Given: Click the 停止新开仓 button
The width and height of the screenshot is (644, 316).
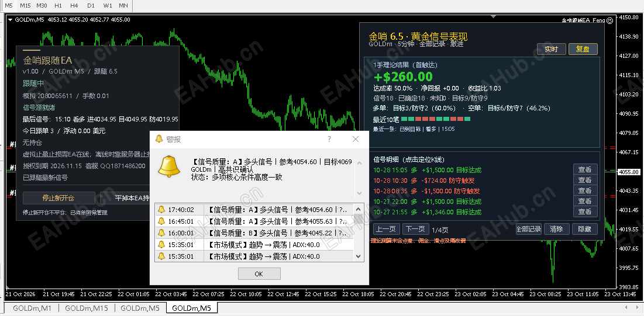Looking at the screenshot, I should click(x=58, y=198).
